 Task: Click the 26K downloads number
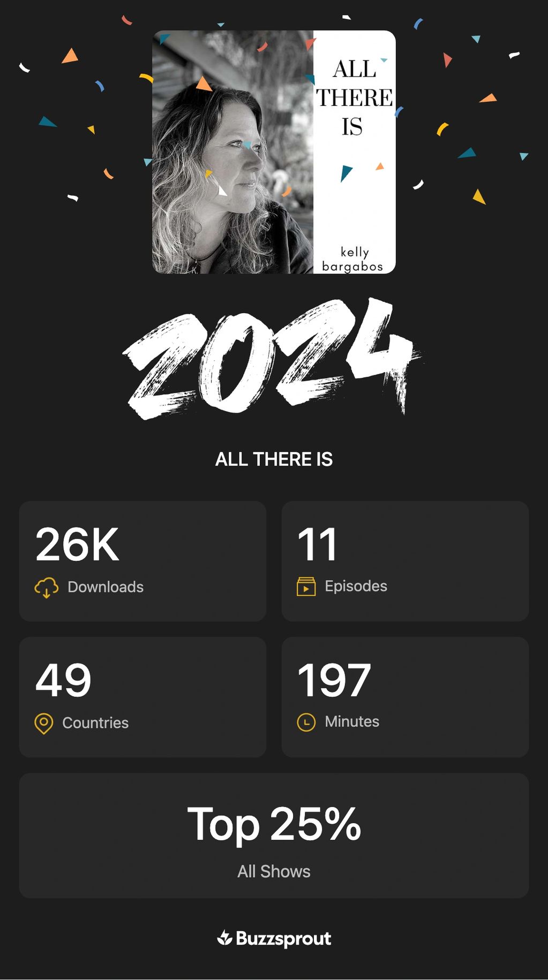77,545
